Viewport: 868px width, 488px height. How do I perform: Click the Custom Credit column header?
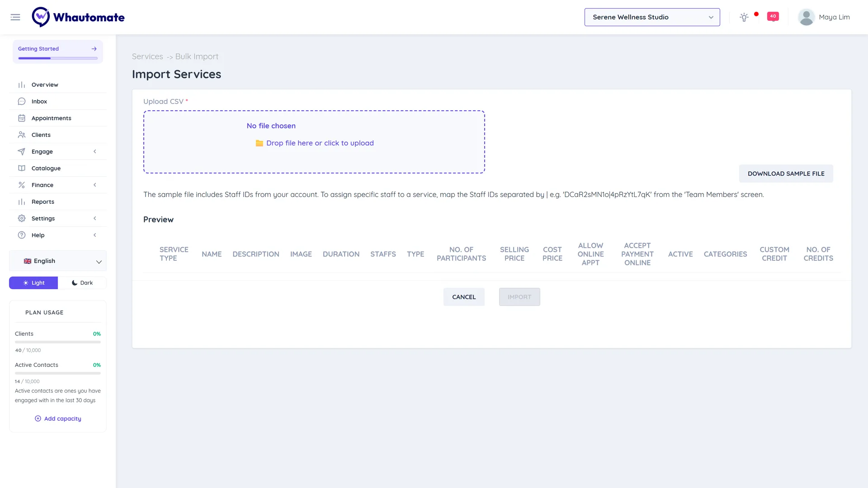pyautogui.click(x=774, y=254)
